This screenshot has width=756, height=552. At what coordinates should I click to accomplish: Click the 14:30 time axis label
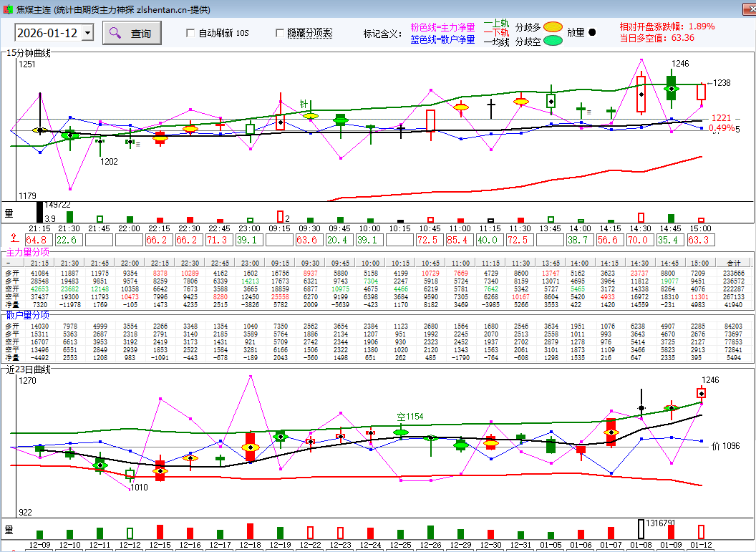[640, 228]
